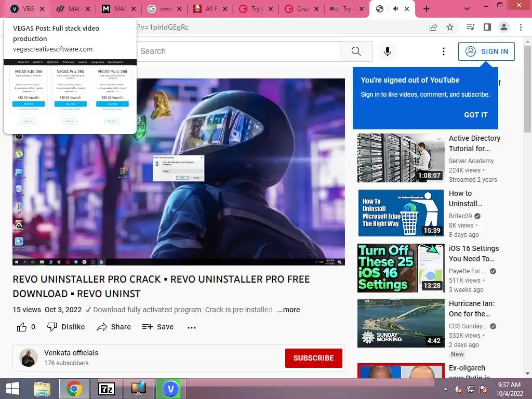This screenshot has height=399, width=532.
Task: Click muted volume tray icon
Action: coord(458,389)
